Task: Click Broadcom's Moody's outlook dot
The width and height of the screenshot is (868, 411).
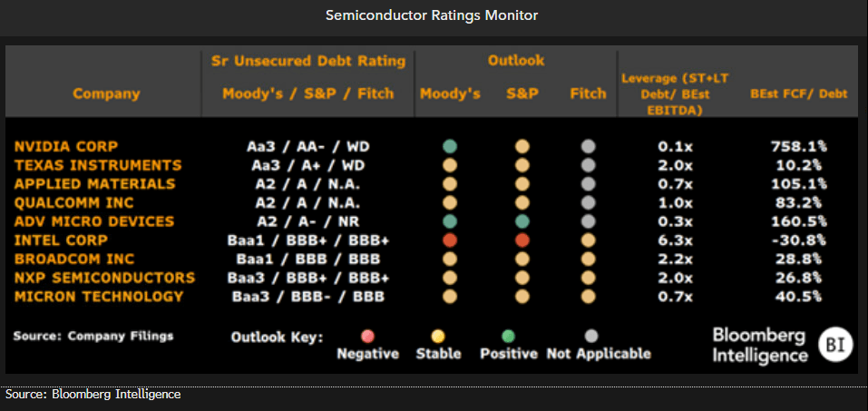Action: point(450,259)
